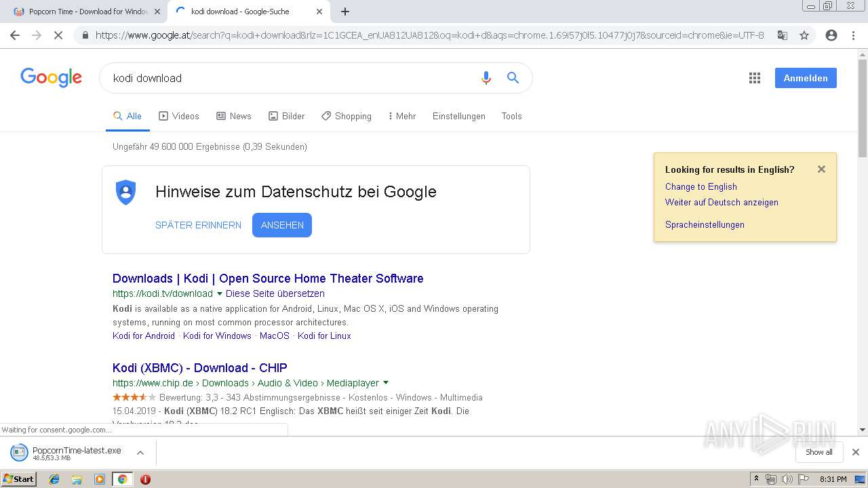Click the site lock icon in address bar
The image size is (868, 488).
click(x=85, y=35)
